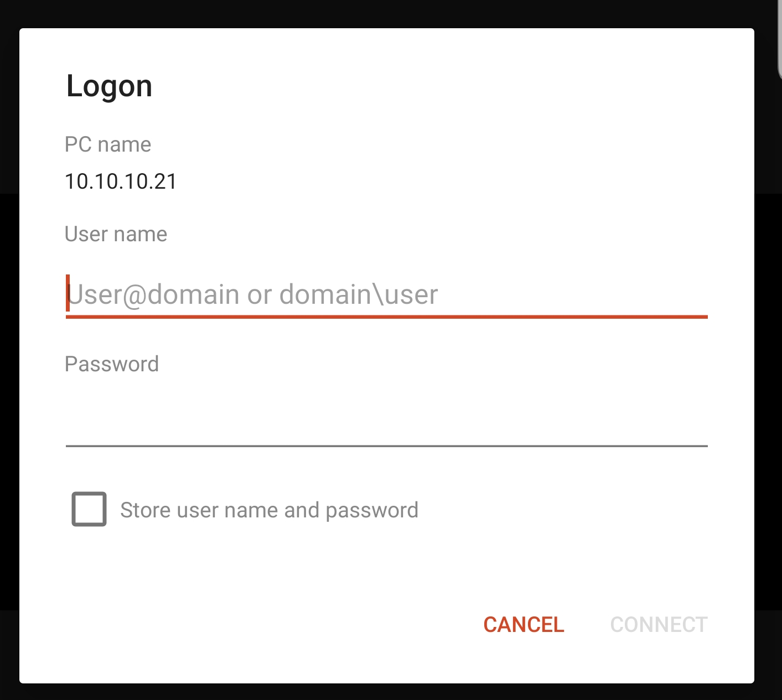Click the User name label above the field
This screenshot has height=700, width=782.
pos(116,234)
